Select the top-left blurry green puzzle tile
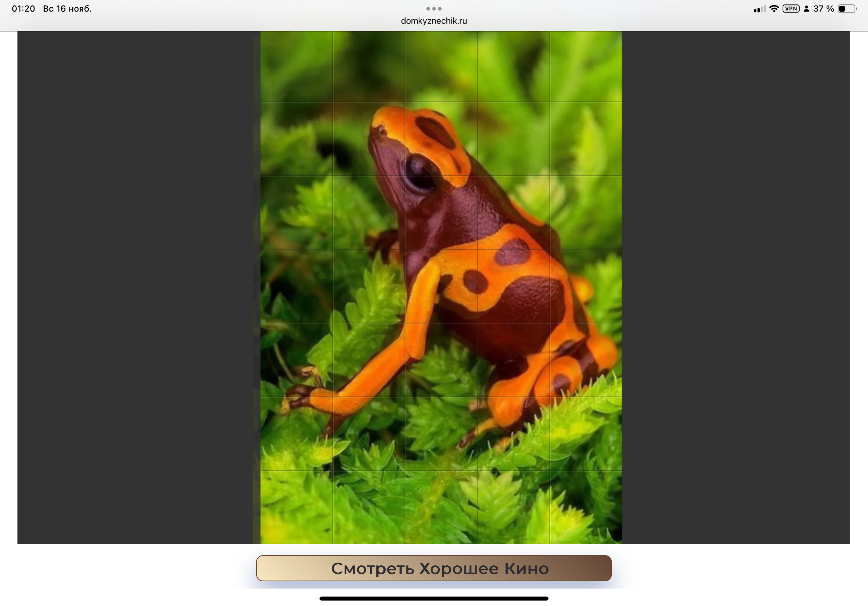Image resolution: width=868 pixels, height=606 pixels. [296, 66]
